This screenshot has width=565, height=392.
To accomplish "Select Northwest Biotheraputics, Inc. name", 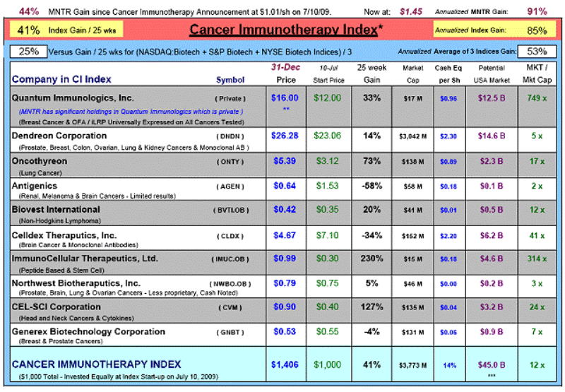I will pyautogui.click(x=76, y=283).
